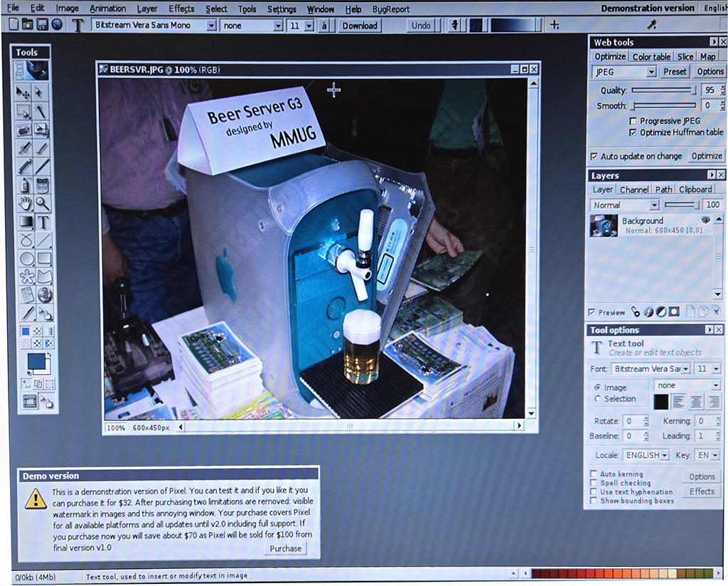This screenshot has height=586, width=728.
Task: Enable Spell checking checkbox
Action: pos(594,482)
